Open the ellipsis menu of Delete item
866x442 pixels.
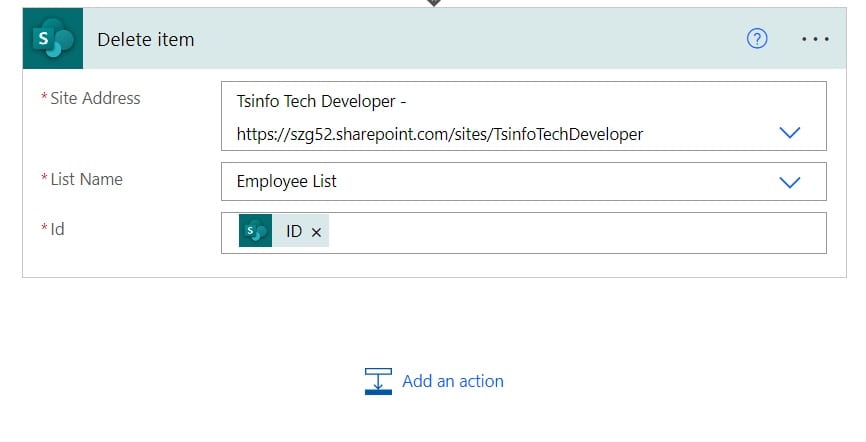tap(815, 39)
